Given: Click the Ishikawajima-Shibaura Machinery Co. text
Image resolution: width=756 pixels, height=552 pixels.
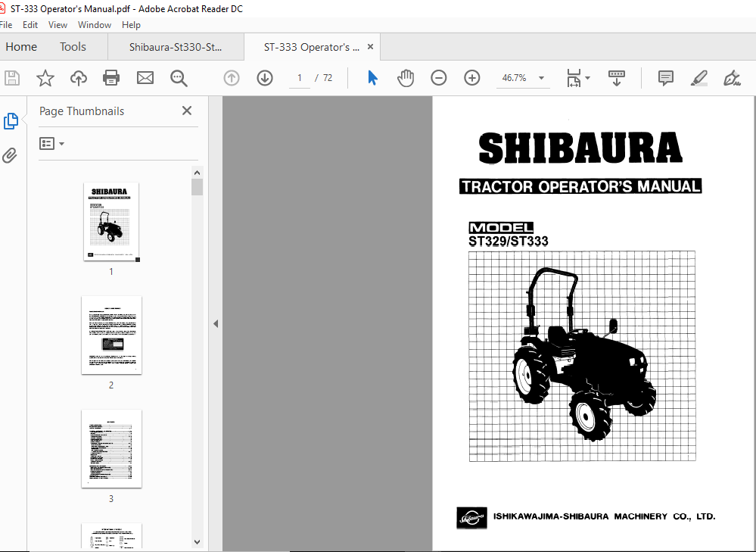Looking at the screenshot, I should click(x=604, y=516).
